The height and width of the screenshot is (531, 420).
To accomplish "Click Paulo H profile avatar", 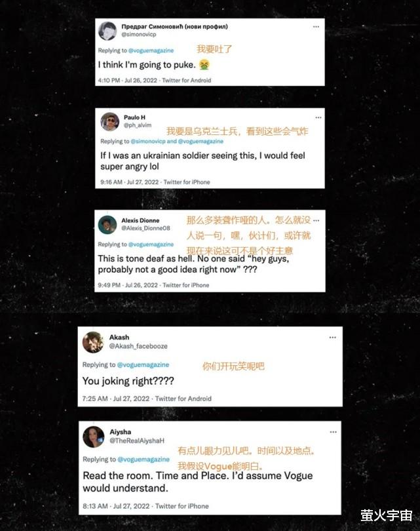I will point(110,121).
